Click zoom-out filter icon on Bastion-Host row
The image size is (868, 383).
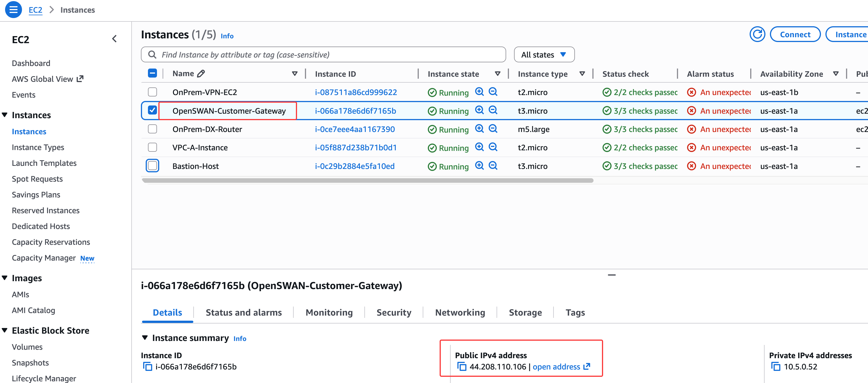pyautogui.click(x=493, y=166)
